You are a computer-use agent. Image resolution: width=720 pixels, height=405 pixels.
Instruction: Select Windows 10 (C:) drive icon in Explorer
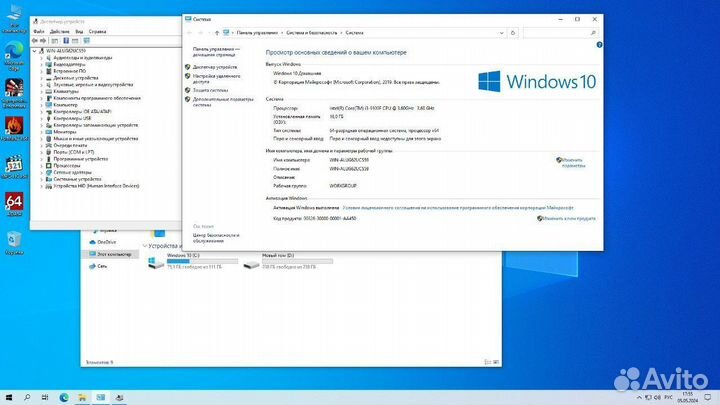(x=156, y=262)
